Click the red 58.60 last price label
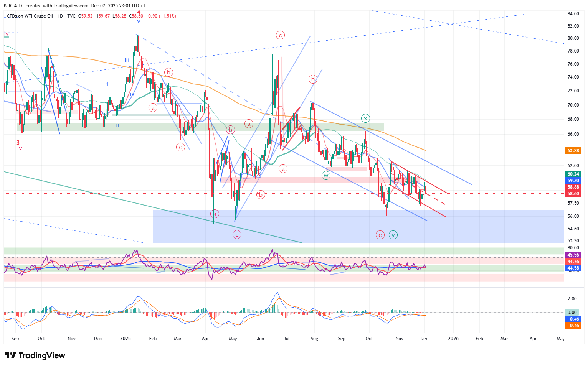The image size is (588, 367). tap(573, 194)
